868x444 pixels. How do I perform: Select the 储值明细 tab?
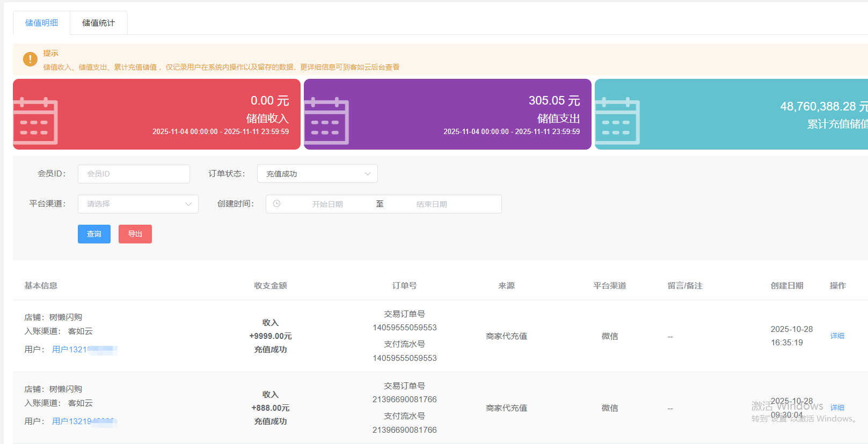[41, 23]
